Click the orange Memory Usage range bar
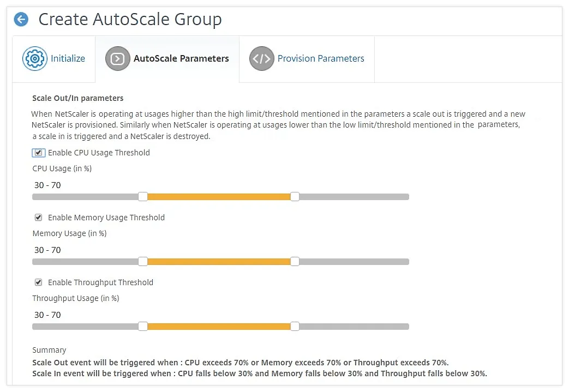569x392 pixels. 219,262
